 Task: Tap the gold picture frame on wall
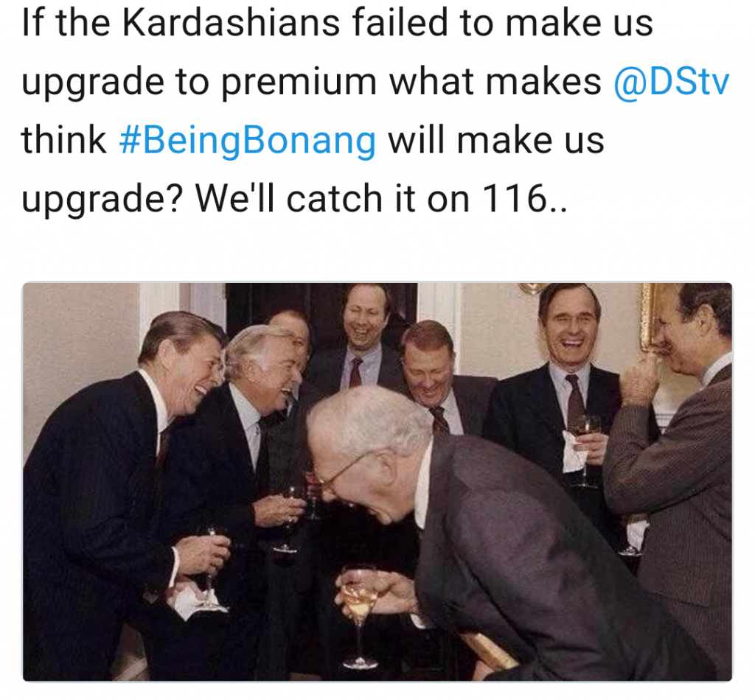click(x=649, y=315)
